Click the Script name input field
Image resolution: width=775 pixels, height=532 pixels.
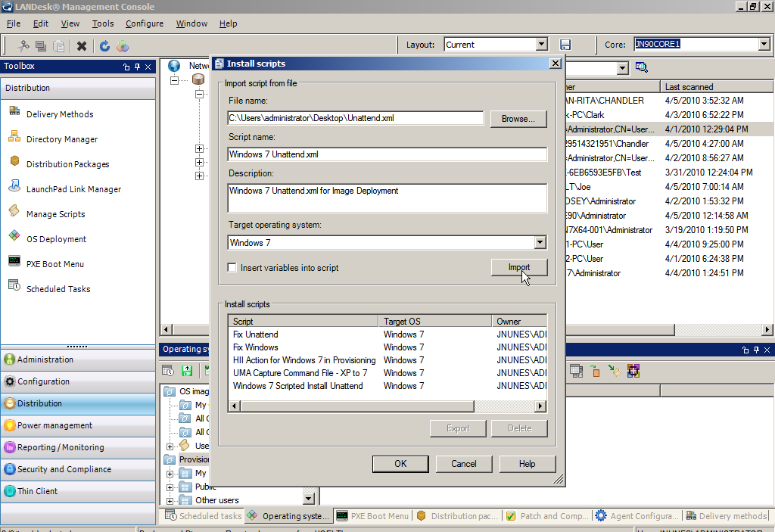pos(387,154)
